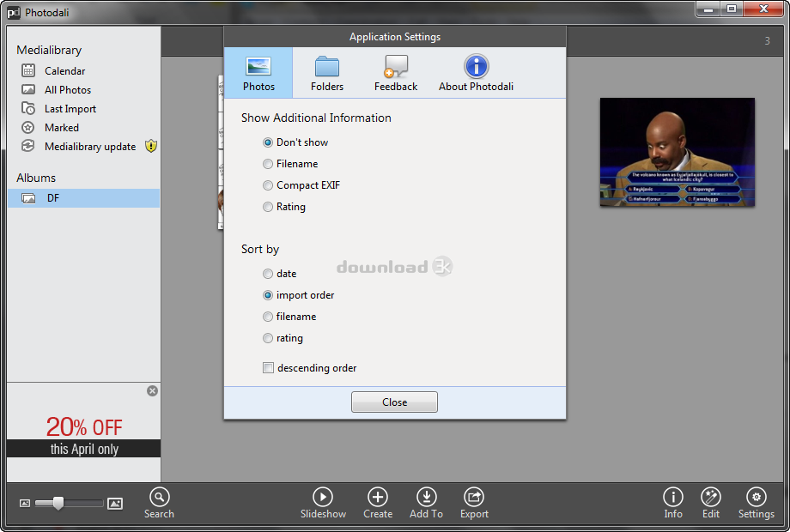Show All Photos in the Medialibrary

68,90
